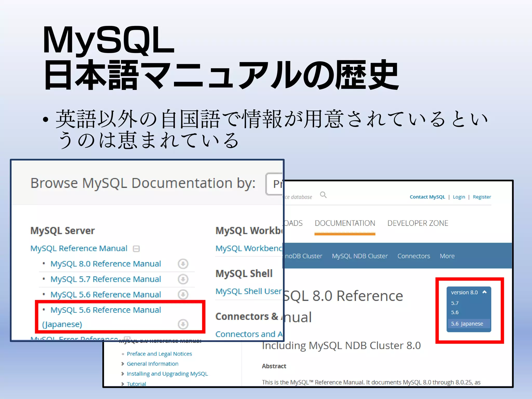Open Preface and Legal Notices

(159, 354)
